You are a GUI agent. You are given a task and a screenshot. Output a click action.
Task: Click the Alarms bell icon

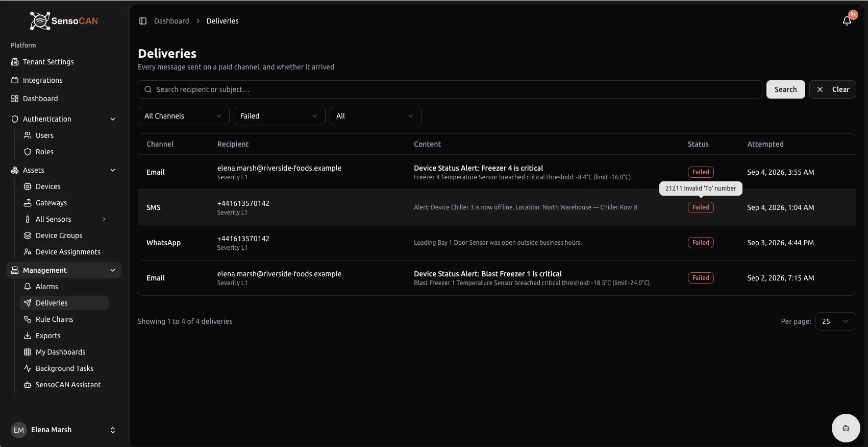(x=28, y=287)
